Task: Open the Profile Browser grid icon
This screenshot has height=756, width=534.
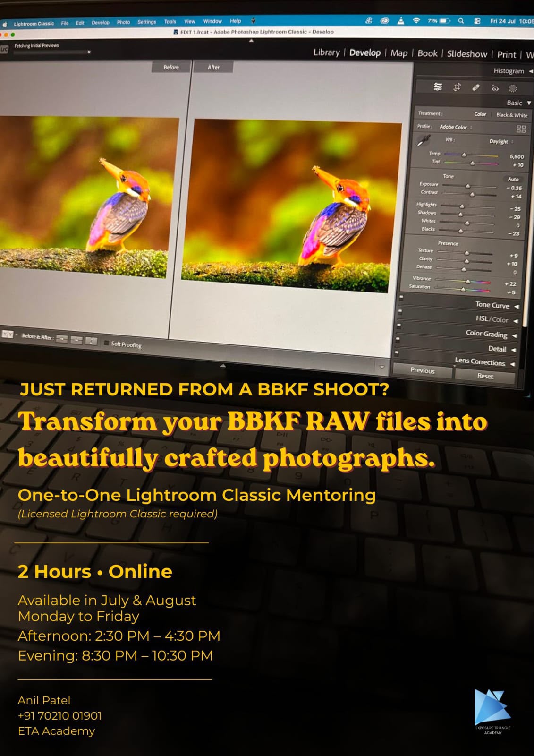Action: 521,129
